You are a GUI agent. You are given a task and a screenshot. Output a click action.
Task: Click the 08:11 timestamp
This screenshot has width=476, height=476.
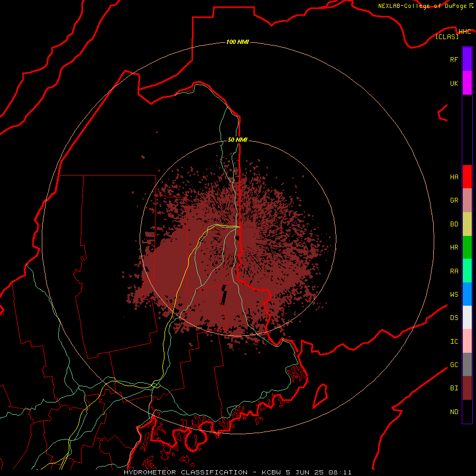(340, 472)
